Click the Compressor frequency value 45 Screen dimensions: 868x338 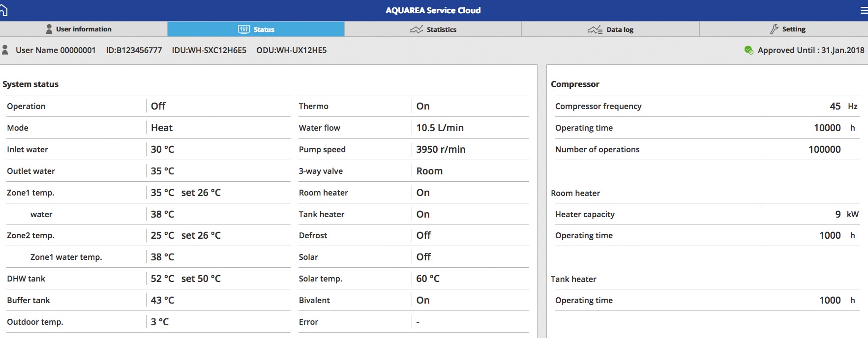pos(835,106)
